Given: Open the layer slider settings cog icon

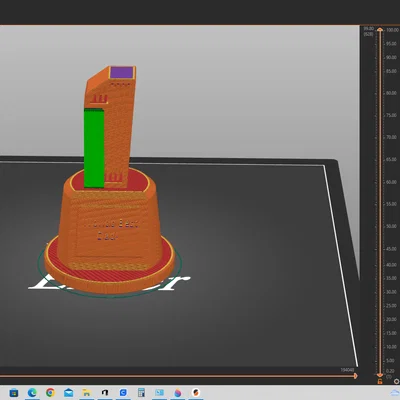Looking at the screenshot, I should pos(396,381).
